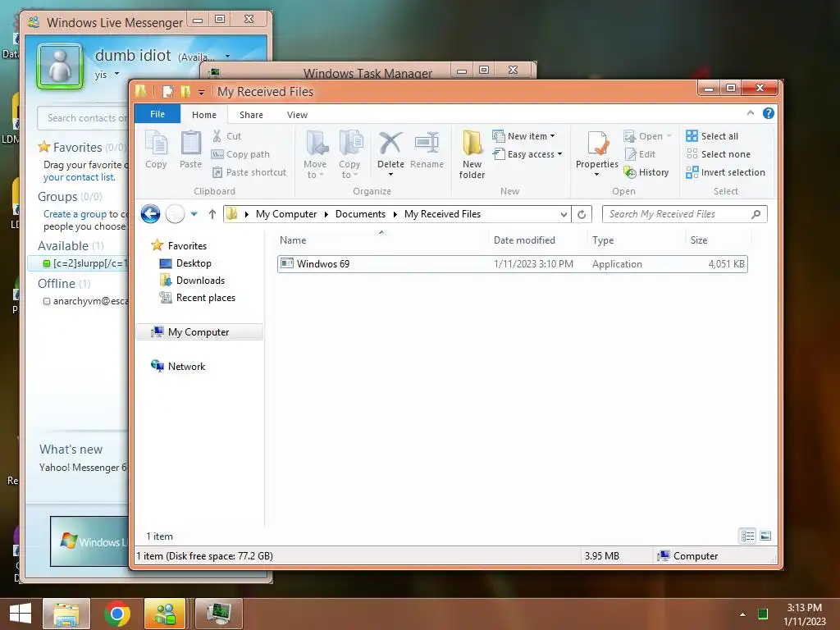Switch to the View tab
Image resolution: width=840 pixels, height=630 pixels.
297,115
